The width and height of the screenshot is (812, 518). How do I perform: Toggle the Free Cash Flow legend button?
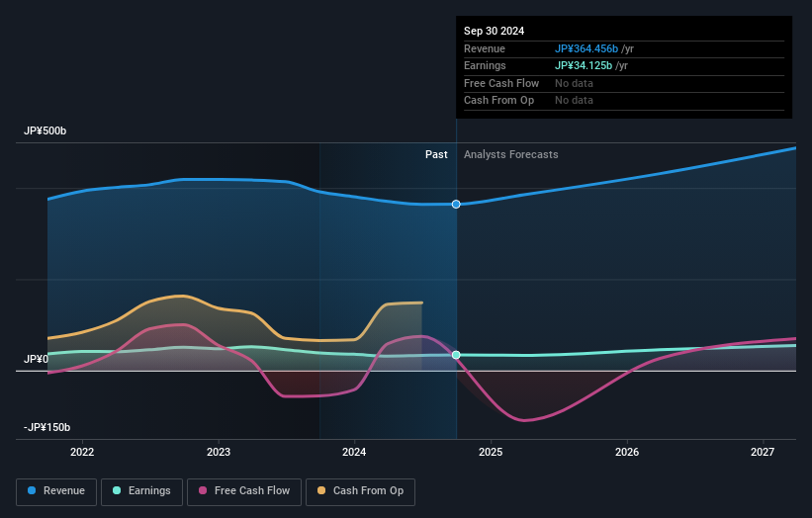(244, 491)
